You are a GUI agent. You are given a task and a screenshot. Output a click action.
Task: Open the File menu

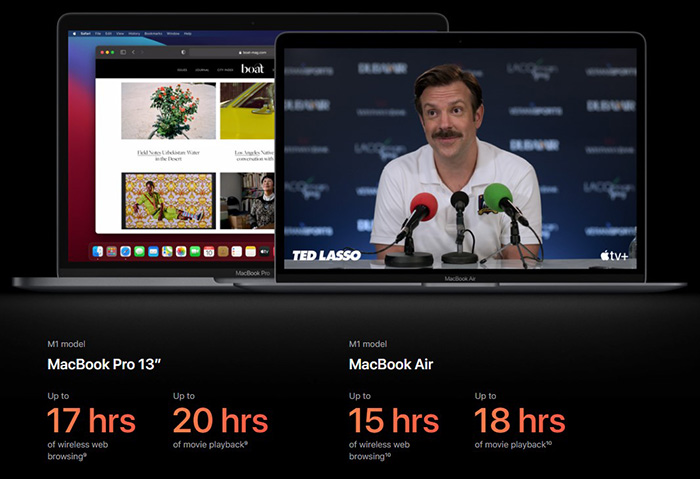(x=98, y=33)
